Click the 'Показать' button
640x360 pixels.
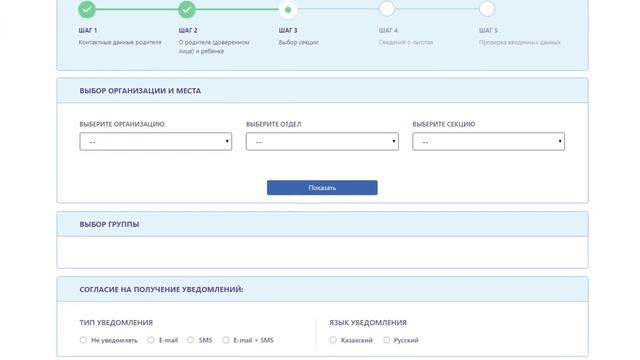322,188
